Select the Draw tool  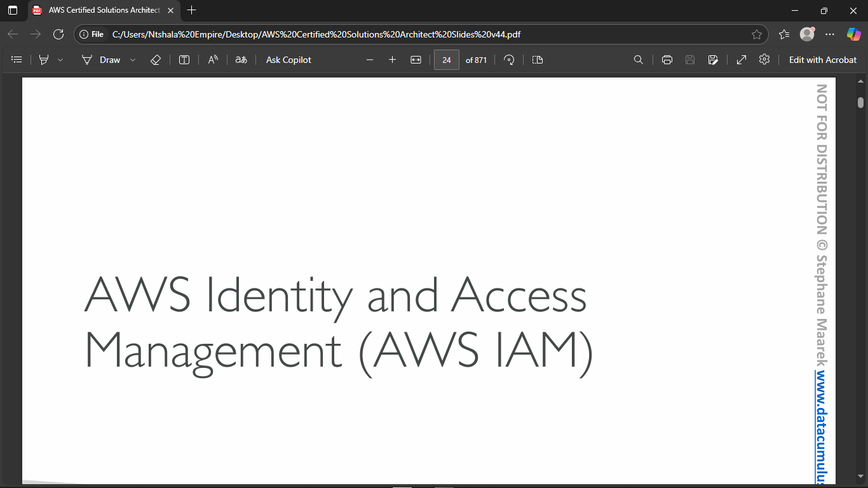[x=101, y=60]
